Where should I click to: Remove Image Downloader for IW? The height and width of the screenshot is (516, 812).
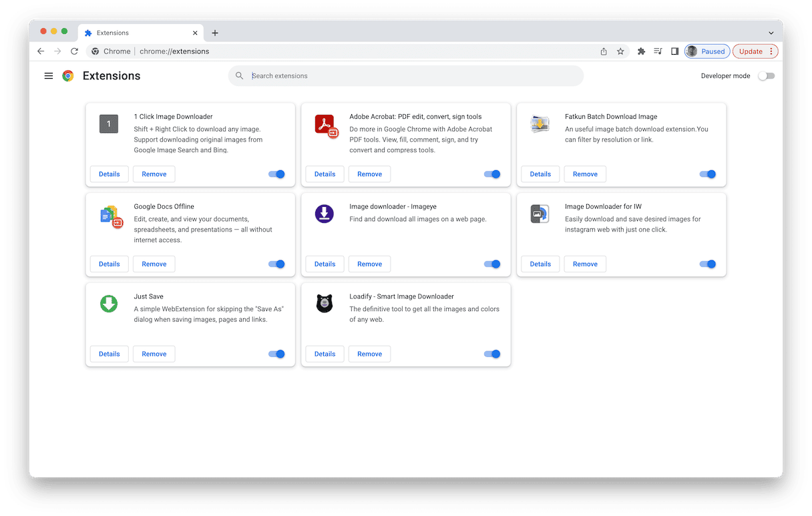tap(586, 264)
